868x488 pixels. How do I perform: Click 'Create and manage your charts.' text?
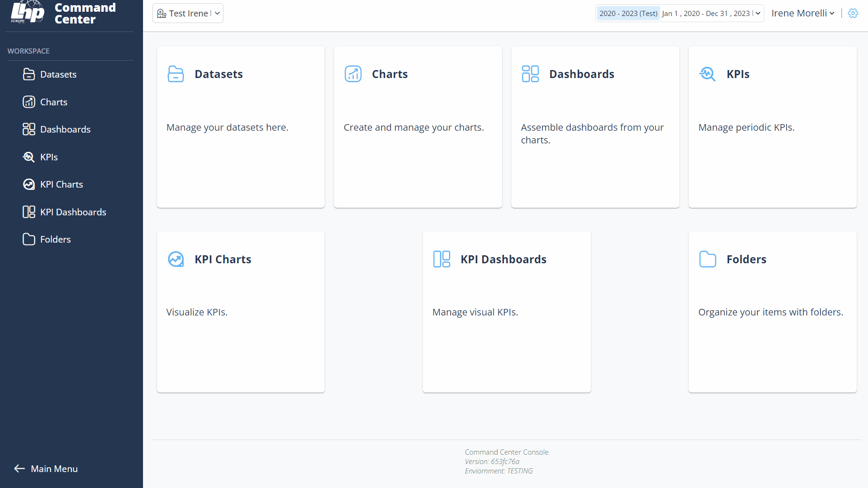[x=414, y=127]
